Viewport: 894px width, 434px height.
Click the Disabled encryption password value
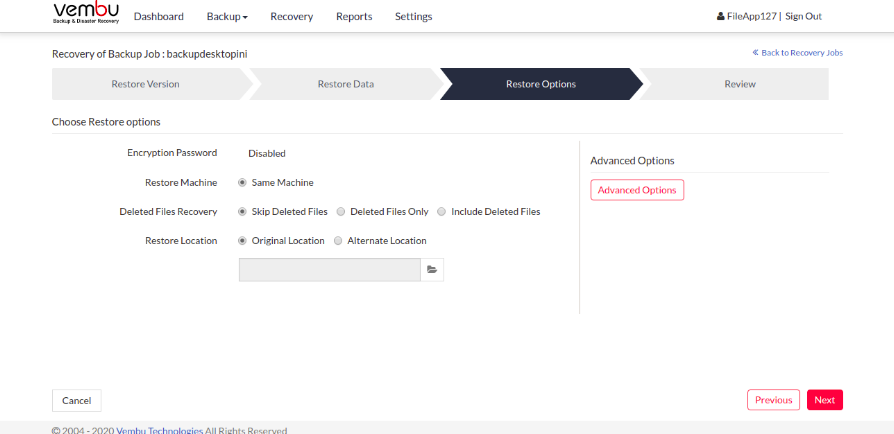267,153
